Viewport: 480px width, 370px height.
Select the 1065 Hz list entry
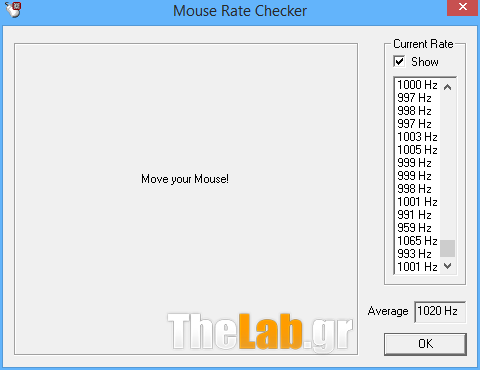[417, 241]
